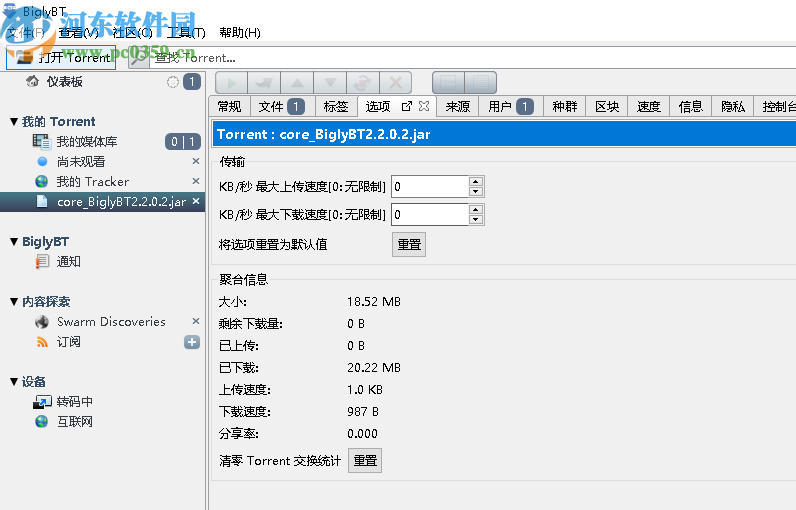Switch to the 种群 swarm tab

pos(565,107)
